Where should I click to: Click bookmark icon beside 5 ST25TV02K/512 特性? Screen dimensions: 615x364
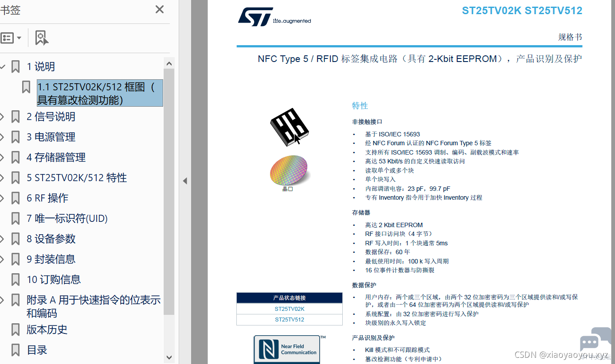(16, 178)
